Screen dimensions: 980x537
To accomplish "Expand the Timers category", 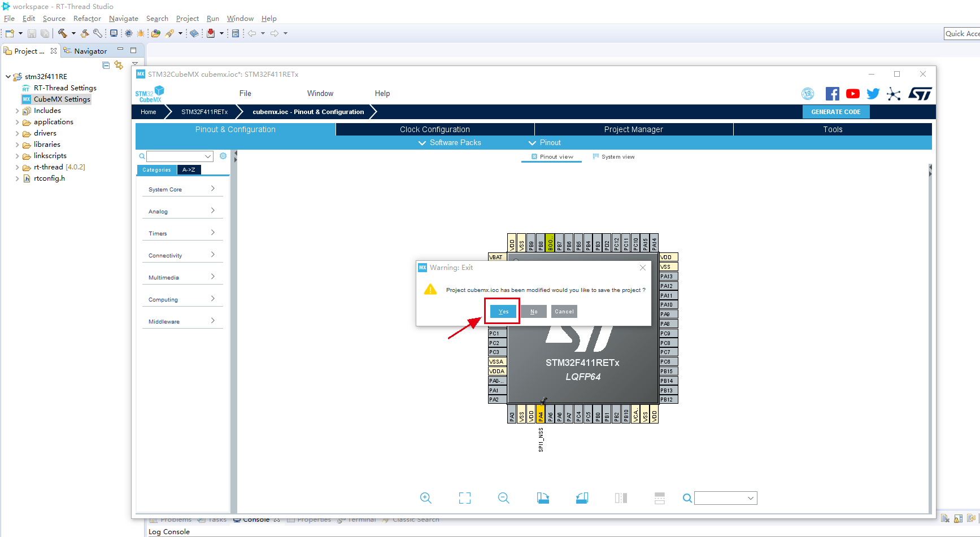I will click(182, 233).
